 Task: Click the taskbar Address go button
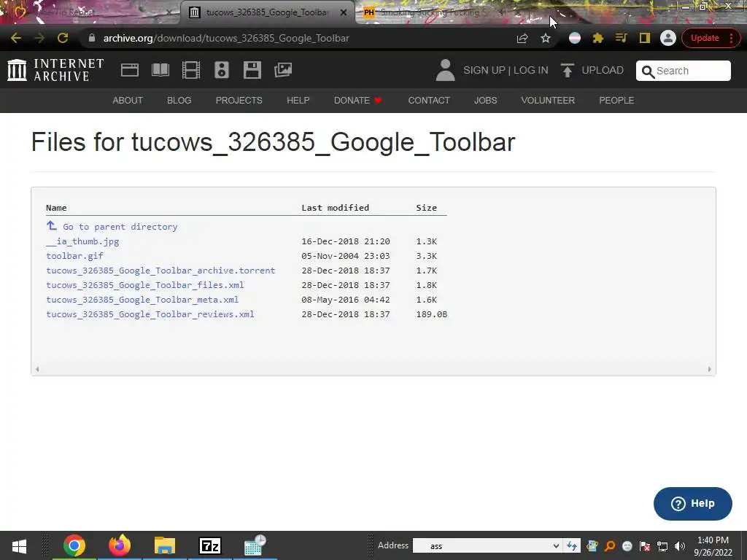point(572,546)
